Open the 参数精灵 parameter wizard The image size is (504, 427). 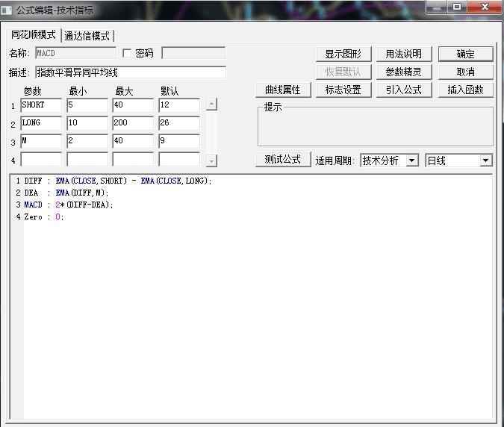click(404, 72)
